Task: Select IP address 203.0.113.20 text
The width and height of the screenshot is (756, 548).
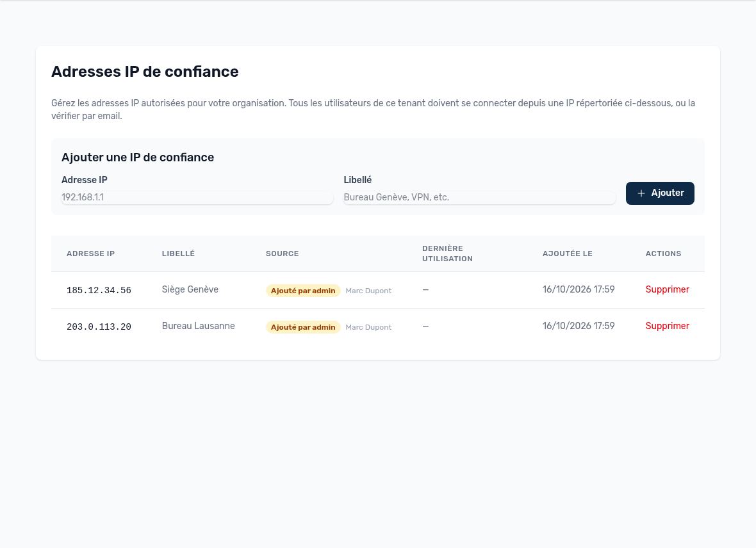Action: 99,326
